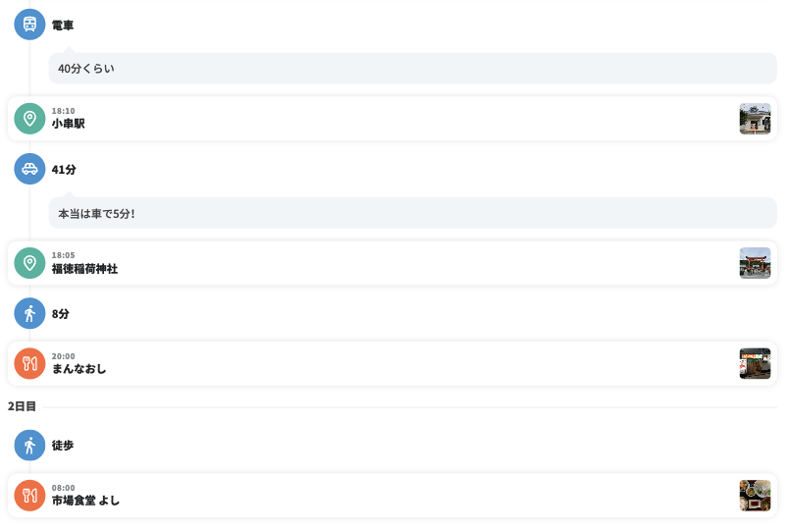Click the walking icon beside 徒歩
785x532 pixels.
pyautogui.click(x=29, y=445)
